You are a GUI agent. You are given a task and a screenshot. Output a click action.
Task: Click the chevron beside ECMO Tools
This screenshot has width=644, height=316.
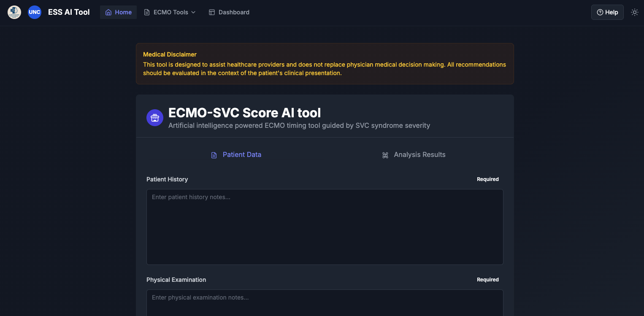pos(194,12)
